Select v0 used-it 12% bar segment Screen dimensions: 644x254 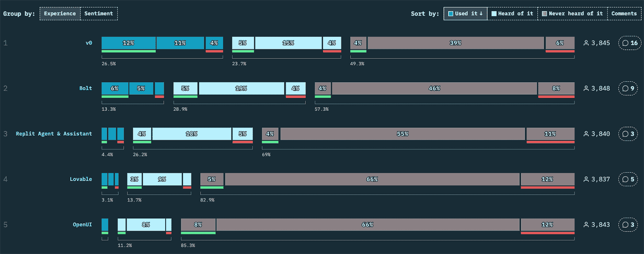[128, 43]
